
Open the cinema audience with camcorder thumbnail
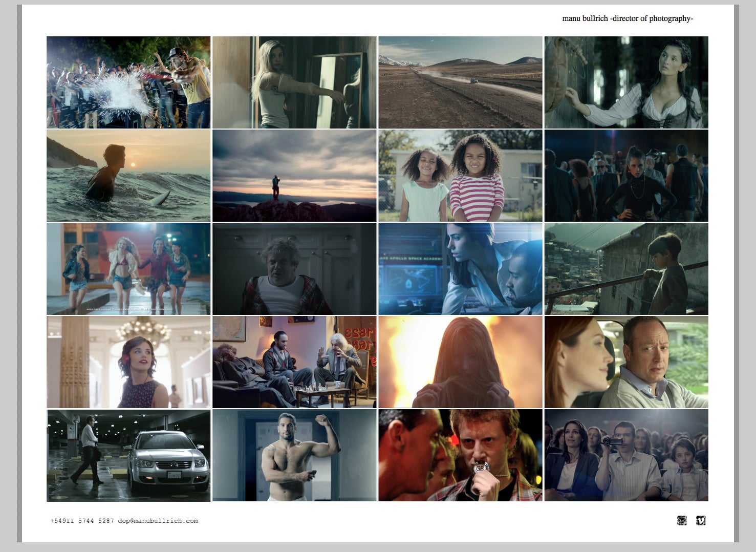pos(627,455)
